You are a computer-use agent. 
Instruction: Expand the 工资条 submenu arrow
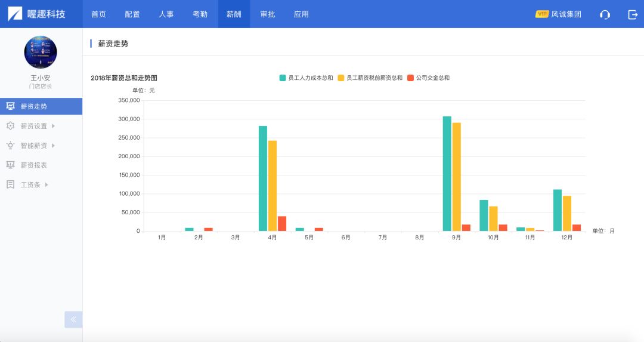pos(47,185)
